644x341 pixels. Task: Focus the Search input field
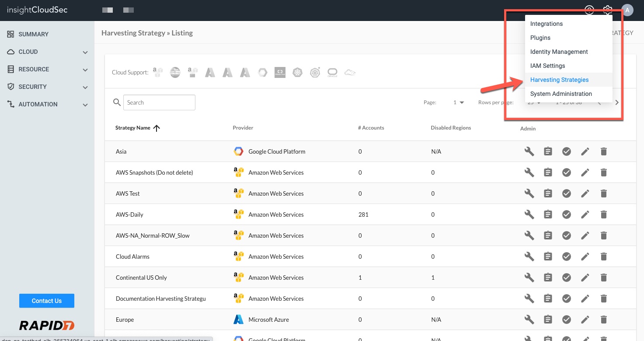click(x=159, y=102)
